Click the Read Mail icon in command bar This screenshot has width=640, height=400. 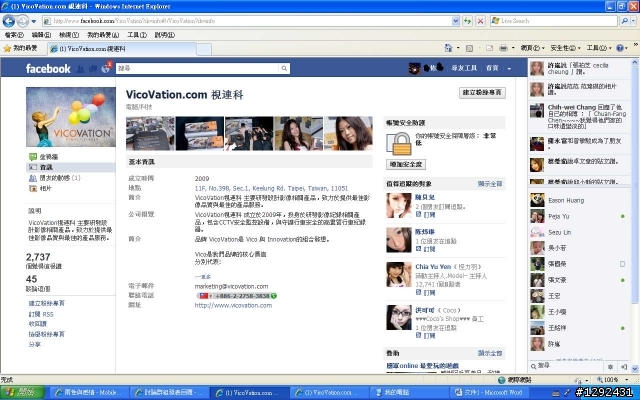coord(489,48)
